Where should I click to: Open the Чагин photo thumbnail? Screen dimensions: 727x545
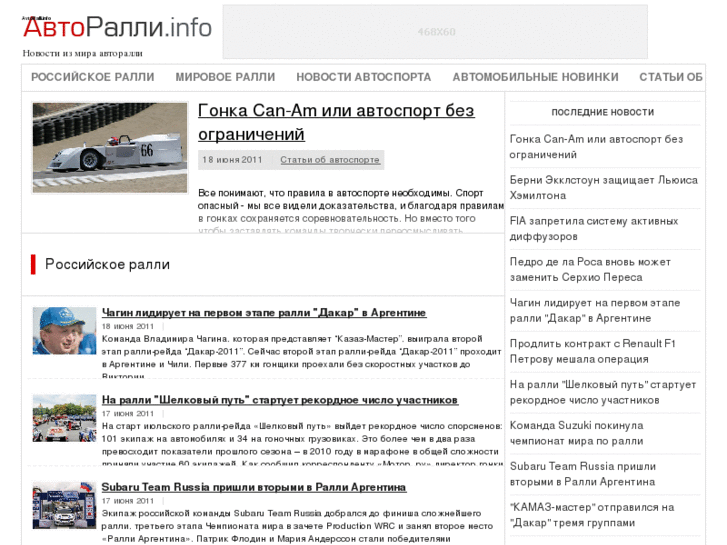(64, 331)
